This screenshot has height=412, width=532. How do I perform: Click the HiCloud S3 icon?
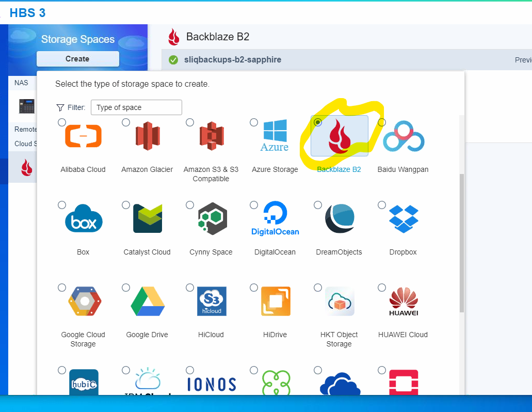(212, 301)
